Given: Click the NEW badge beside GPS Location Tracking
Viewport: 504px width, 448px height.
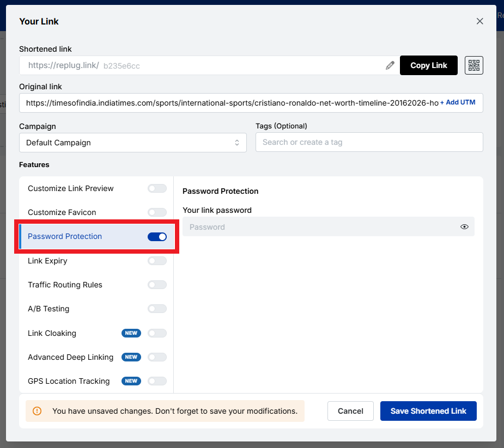Looking at the screenshot, I should point(131,381).
